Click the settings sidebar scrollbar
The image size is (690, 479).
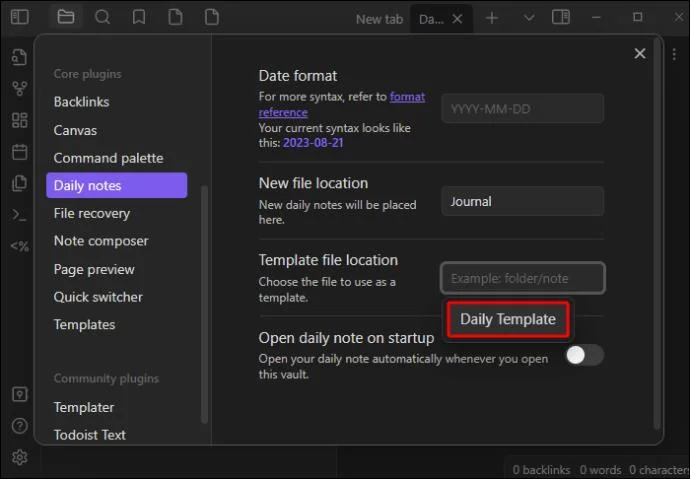point(204,303)
